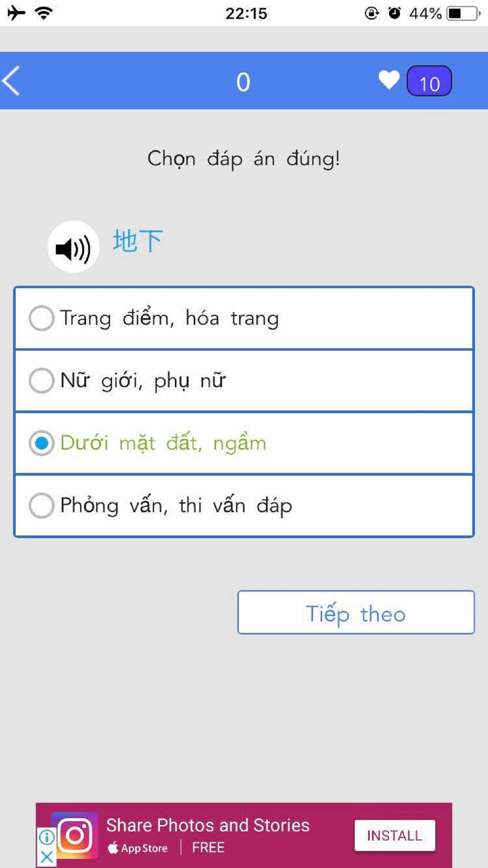
Task: Tap the back arrow in header
Action: 12,81
